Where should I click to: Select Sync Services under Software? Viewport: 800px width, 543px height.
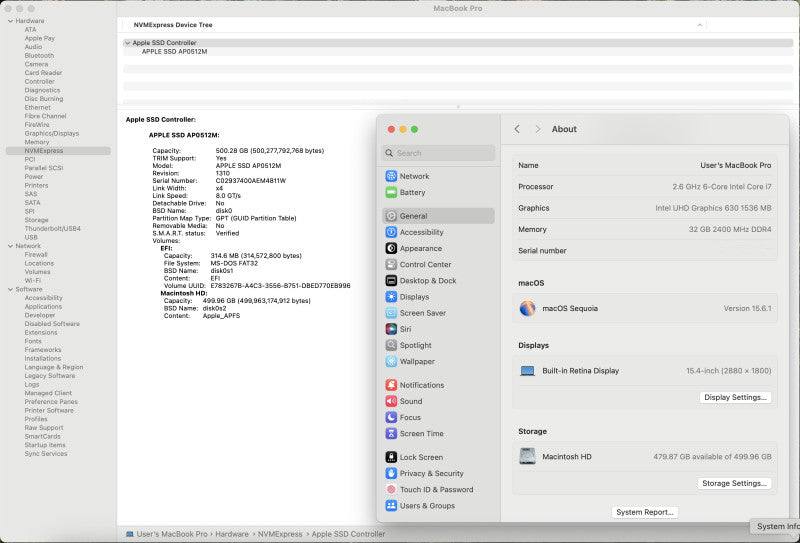click(x=46, y=454)
